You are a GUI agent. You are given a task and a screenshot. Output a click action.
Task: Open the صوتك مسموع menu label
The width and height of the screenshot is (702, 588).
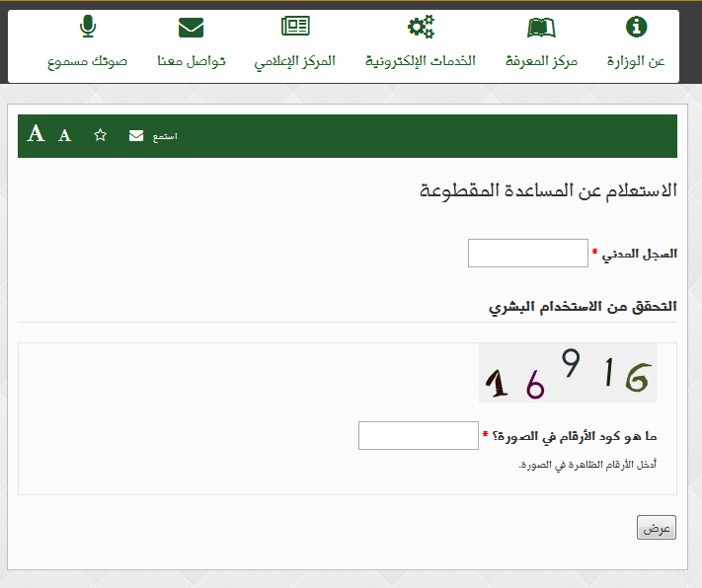pos(87,62)
